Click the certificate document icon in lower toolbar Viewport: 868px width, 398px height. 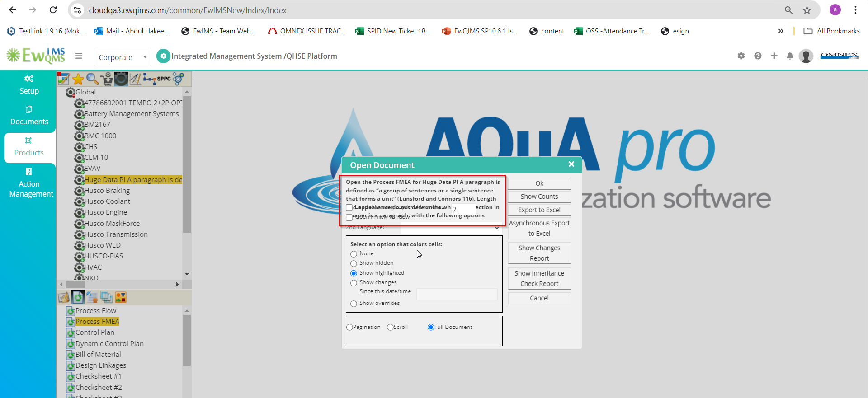click(x=92, y=297)
